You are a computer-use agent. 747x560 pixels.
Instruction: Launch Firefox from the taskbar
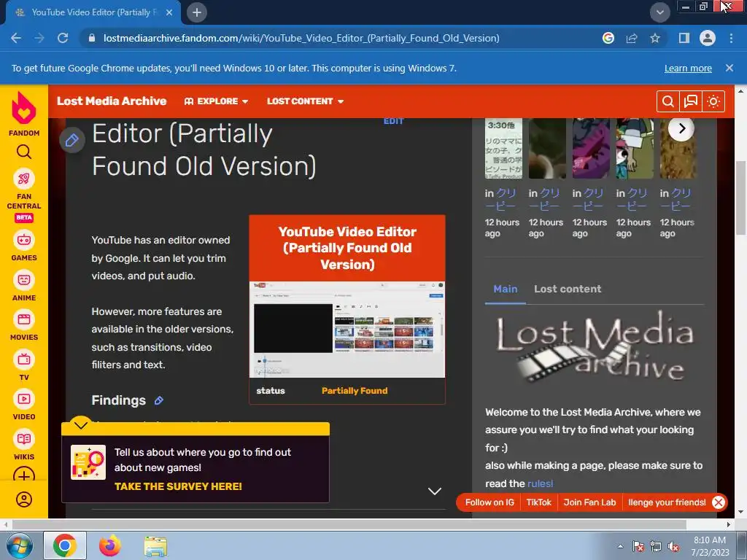tap(110, 545)
